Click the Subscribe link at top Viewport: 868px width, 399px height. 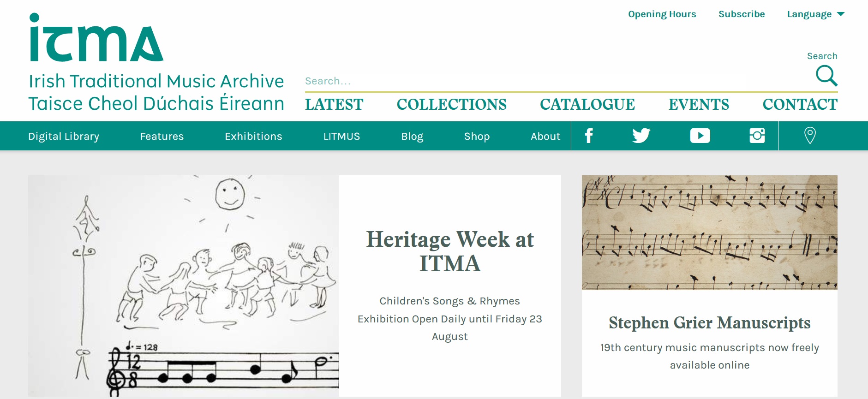pos(742,14)
